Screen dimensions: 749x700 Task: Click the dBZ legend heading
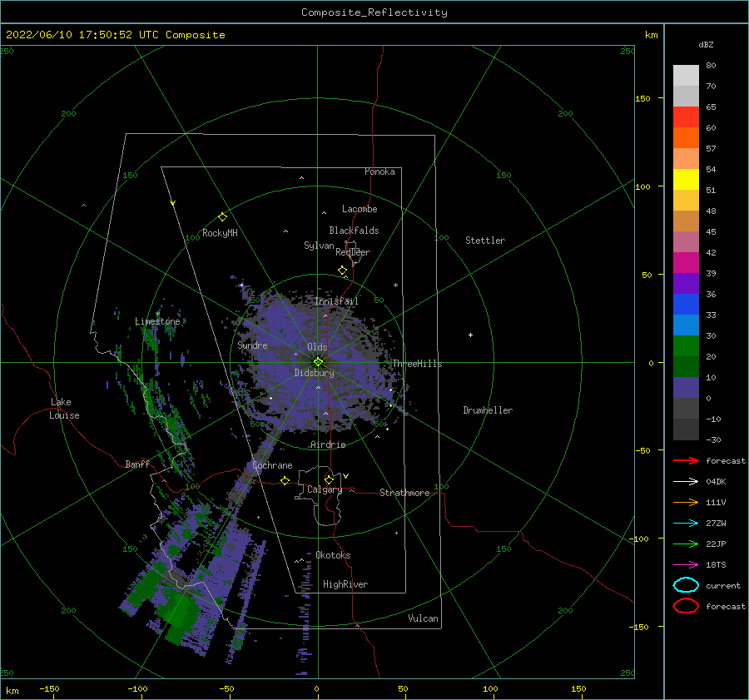click(x=706, y=44)
